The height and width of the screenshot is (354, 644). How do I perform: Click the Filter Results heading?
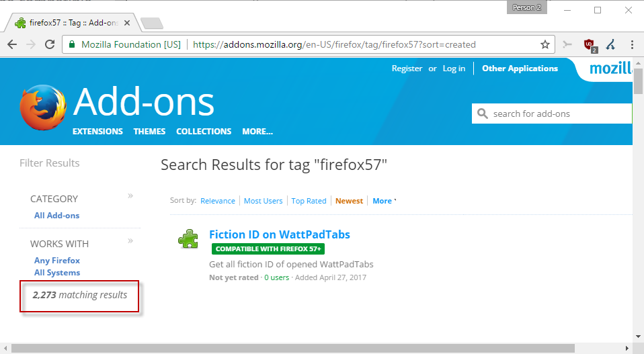50,163
